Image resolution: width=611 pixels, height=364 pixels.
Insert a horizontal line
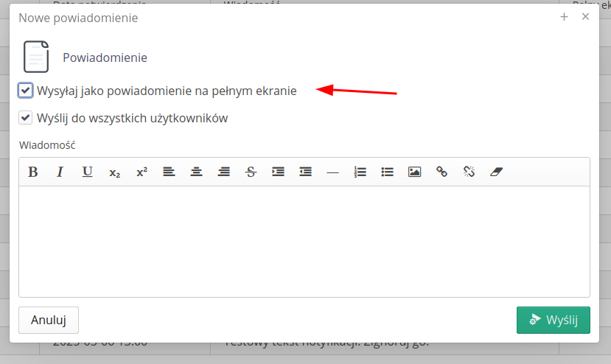click(332, 172)
